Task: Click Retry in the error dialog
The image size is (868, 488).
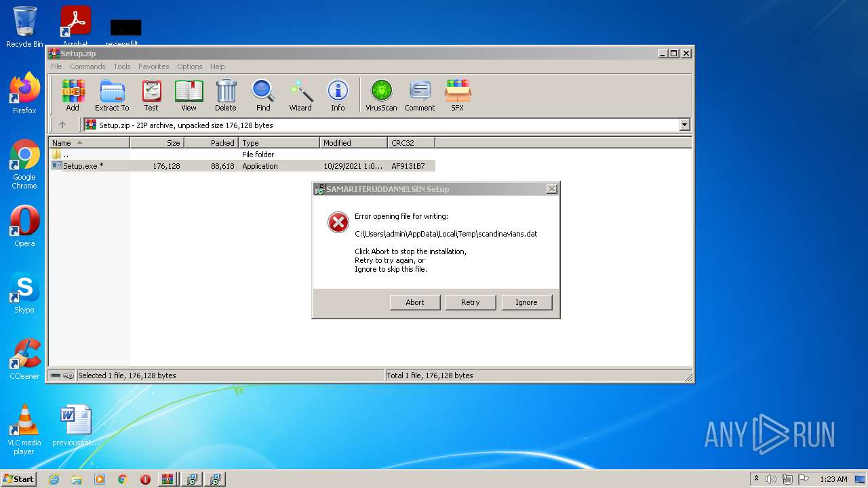Action: [x=471, y=302]
